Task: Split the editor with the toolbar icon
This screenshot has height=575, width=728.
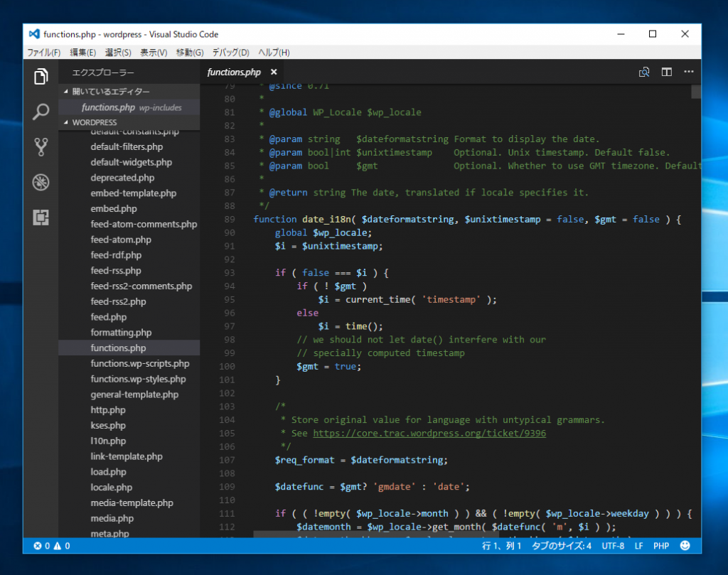Action: pos(666,72)
